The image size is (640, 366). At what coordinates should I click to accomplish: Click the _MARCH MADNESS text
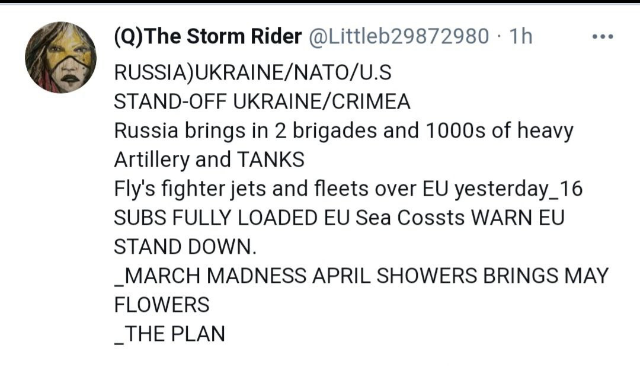tap(210, 276)
